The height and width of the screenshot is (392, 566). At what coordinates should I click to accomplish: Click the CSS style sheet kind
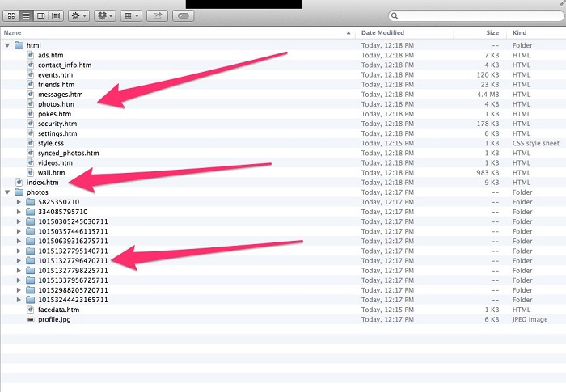pyautogui.click(x=535, y=143)
